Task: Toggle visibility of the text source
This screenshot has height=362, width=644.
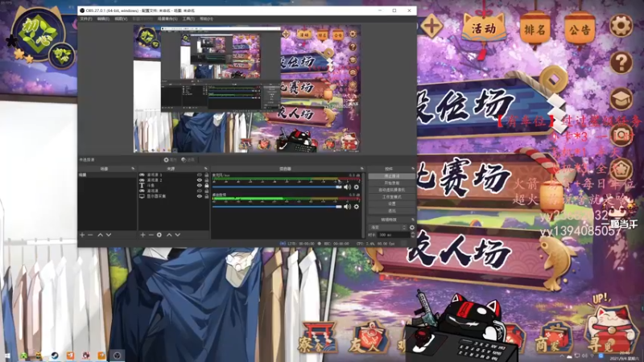Action: pyautogui.click(x=200, y=186)
